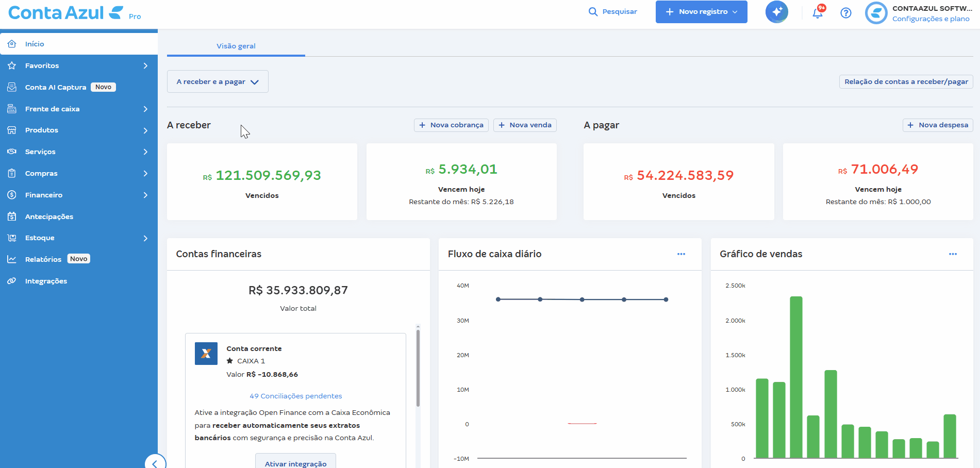Click the Relatórios chart icon
This screenshot has width=980, height=468.
[12, 259]
